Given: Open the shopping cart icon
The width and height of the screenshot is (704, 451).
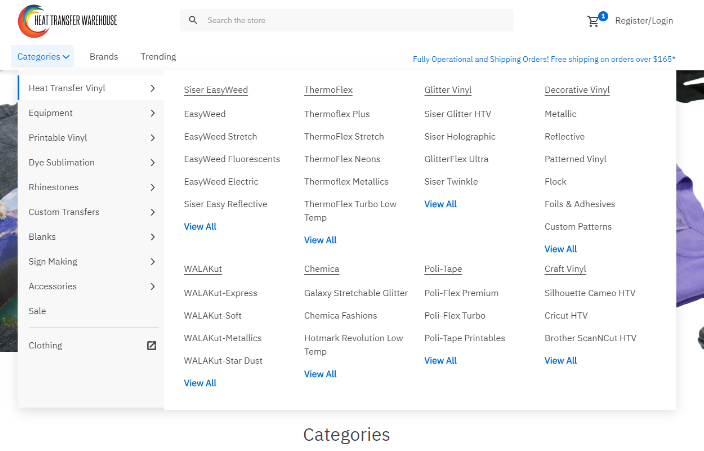Looking at the screenshot, I should click(593, 21).
